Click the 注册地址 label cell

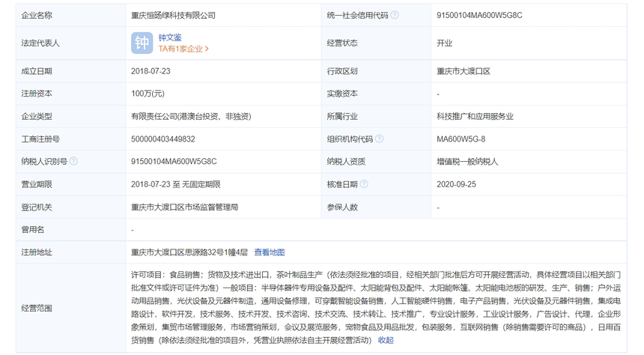[70, 252]
